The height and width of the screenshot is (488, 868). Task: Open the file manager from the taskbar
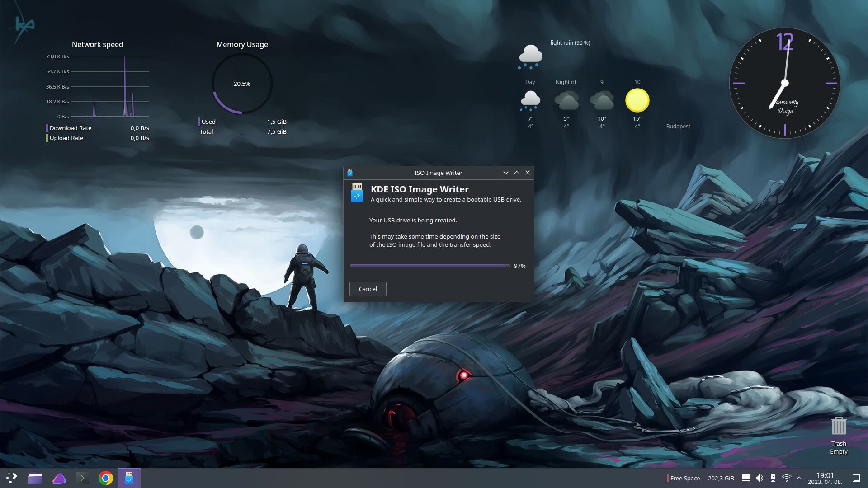click(x=35, y=478)
